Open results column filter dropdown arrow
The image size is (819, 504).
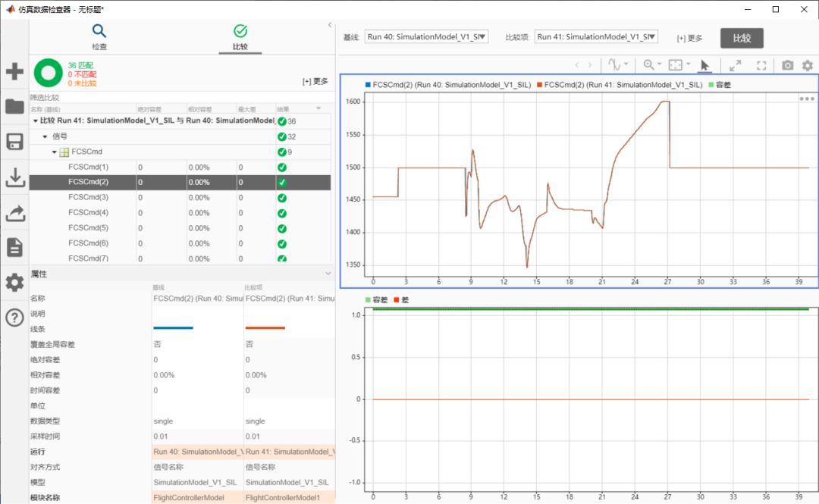click(318, 108)
